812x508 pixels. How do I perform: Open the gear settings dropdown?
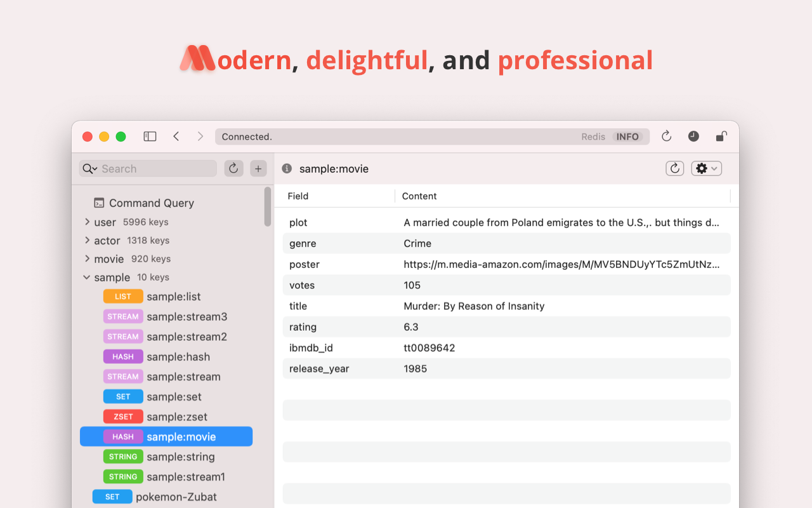tap(706, 168)
